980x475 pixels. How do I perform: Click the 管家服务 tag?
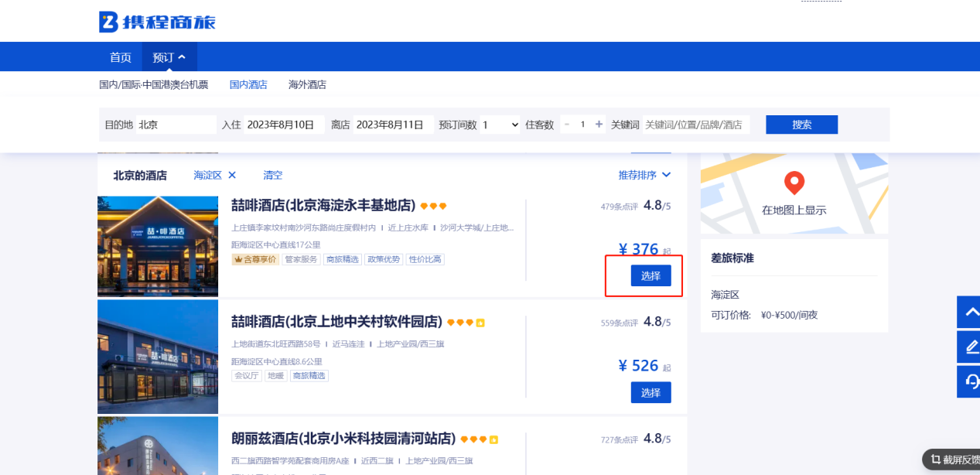301,259
